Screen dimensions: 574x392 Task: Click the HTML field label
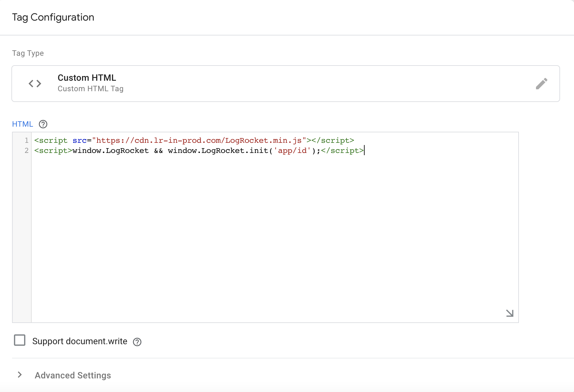[x=22, y=124]
